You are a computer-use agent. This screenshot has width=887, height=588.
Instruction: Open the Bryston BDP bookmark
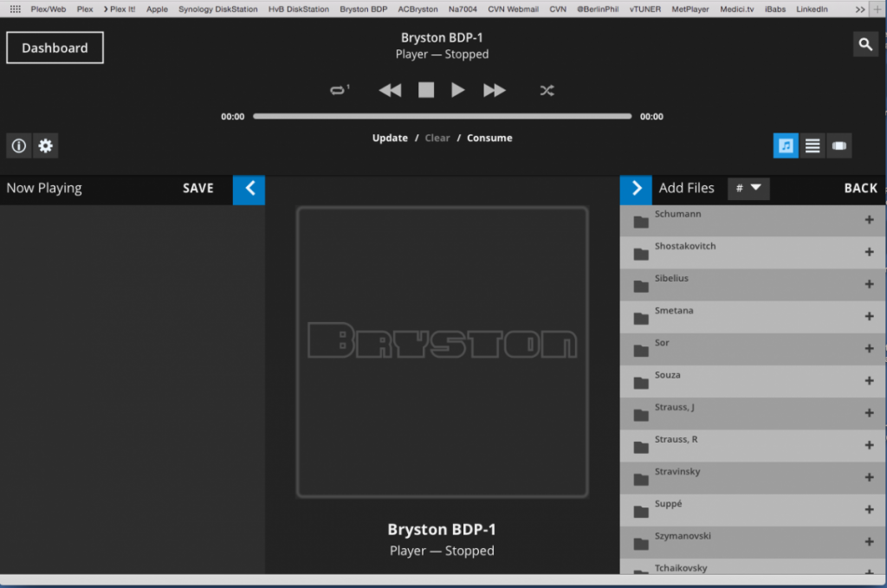(364, 9)
